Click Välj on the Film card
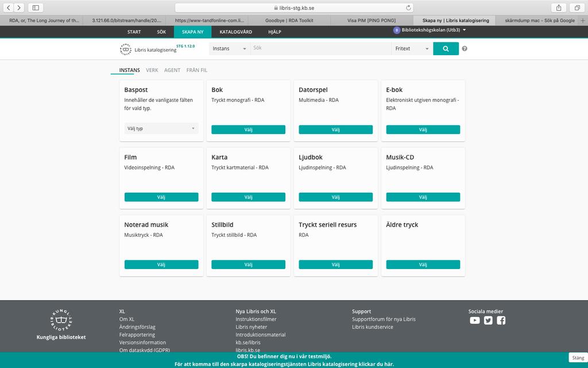Image resolution: width=588 pixels, height=368 pixels. click(161, 197)
